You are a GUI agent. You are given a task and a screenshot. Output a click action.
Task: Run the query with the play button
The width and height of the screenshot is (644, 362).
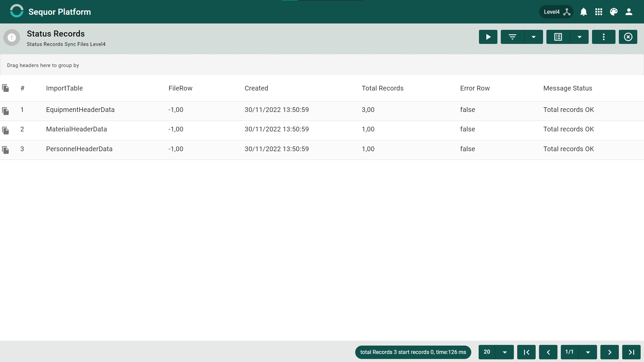(x=488, y=37)
